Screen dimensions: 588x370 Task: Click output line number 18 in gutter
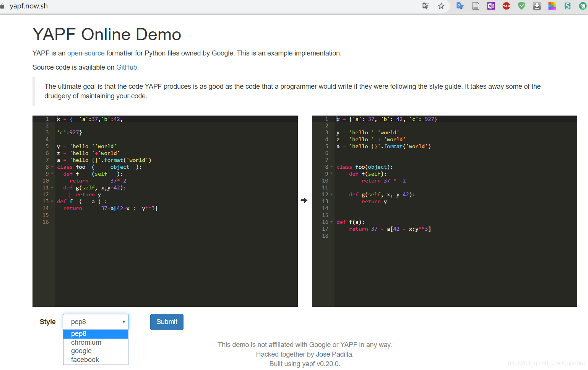pyautogui.click(x=325, y=236)
